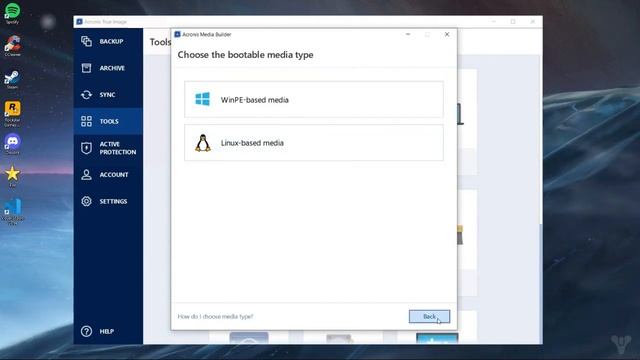The height and width of the screenshot is (360, 640).
Task: Click the Back button
Action: click(429, 316)
